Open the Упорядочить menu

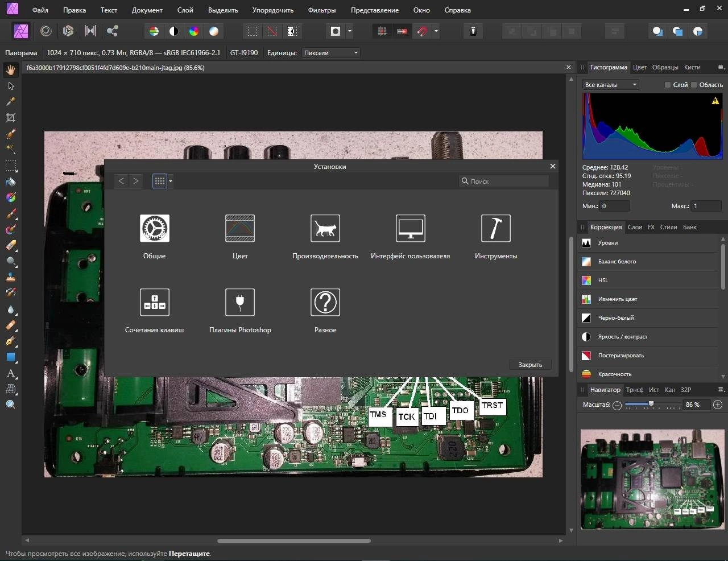273,10
